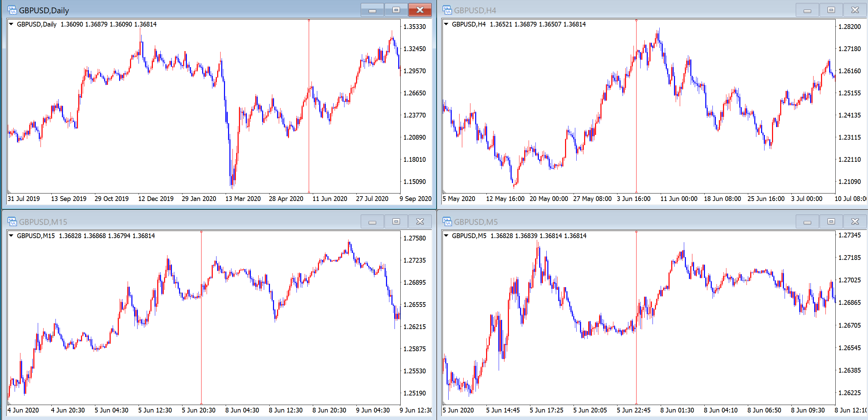
Task: Select the vertical line marker top on H4 chart
Action: coord(636,20)
